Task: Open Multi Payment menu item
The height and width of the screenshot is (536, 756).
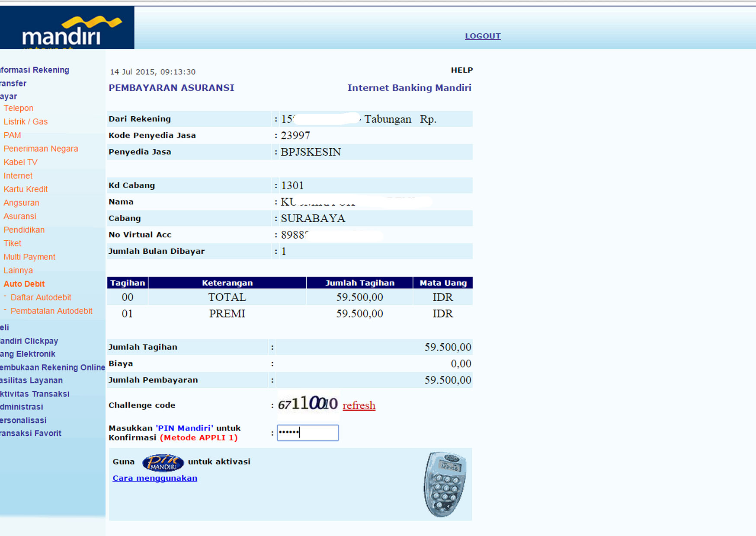Action: click(29, 257)
